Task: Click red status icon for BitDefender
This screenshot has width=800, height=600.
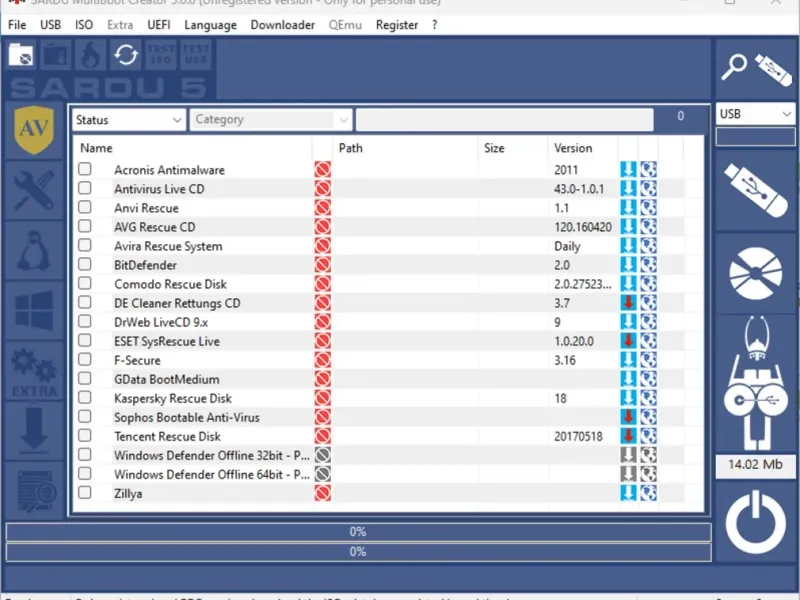Action: (x=322, y=265)
